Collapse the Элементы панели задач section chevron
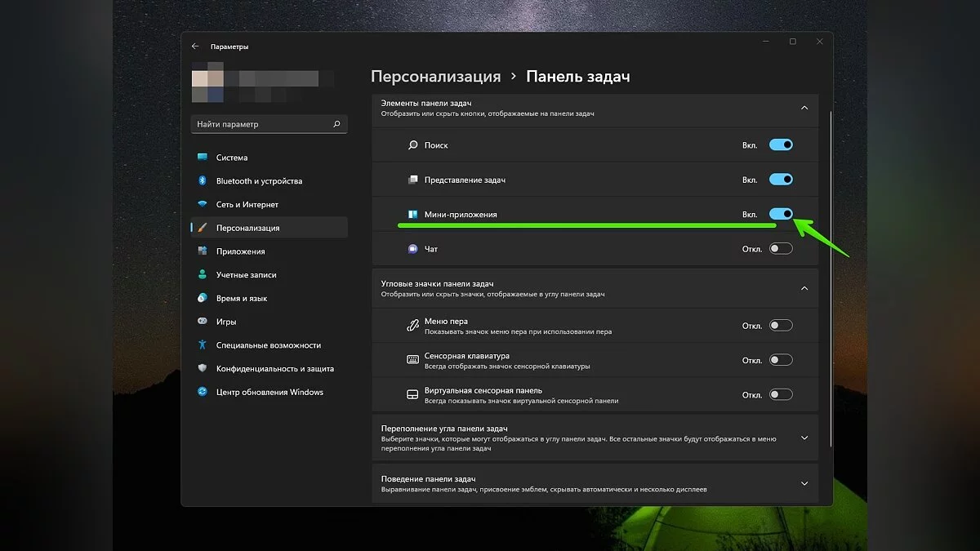This screenshot has height=551, width=980. (804, 108)
